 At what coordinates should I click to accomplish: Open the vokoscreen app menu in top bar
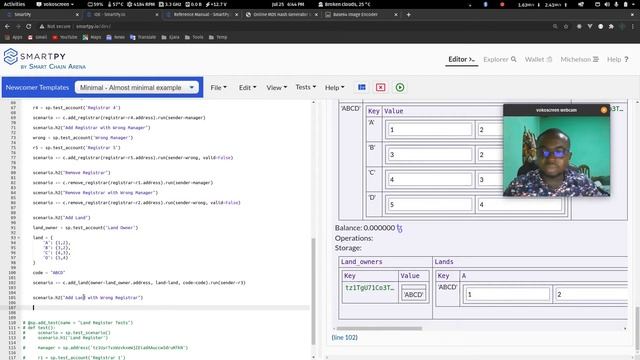tap(55, 4)
